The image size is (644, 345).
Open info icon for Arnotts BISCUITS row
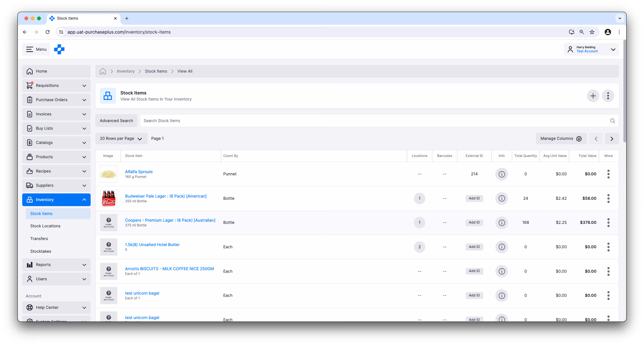(x=502, y=271)
